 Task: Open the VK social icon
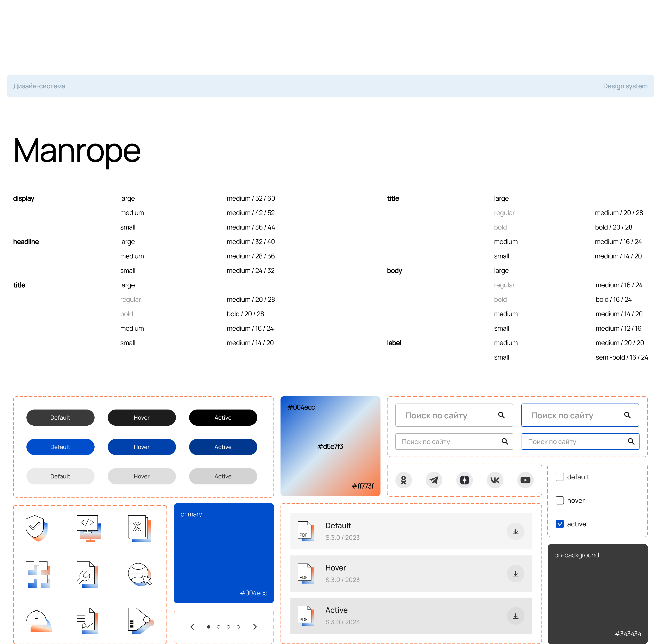click(495, 480)
